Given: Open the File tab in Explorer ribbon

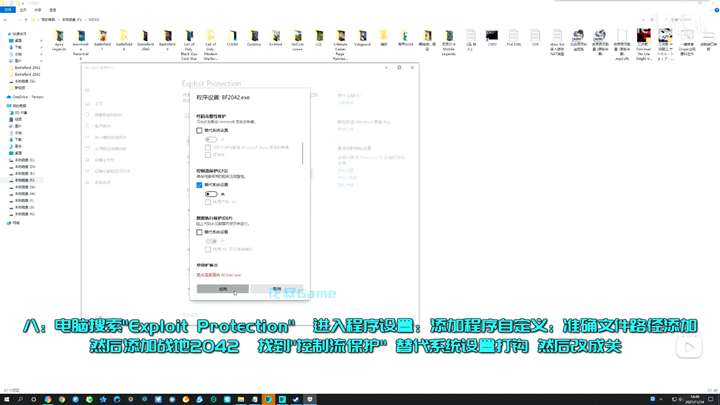Looking at the screenshot, I should tap(8, 10).
